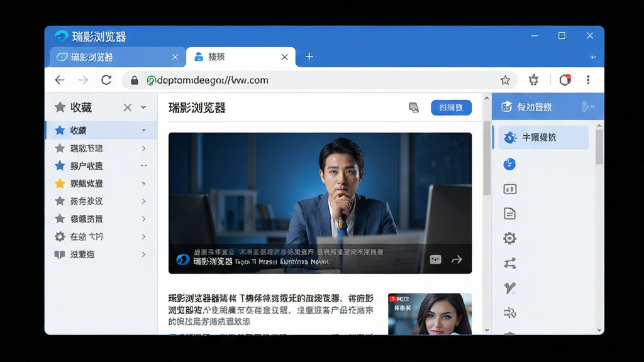Click the Y-shaped icon in right panel
The height and width of the screenshot is (362, 644).
pyautogui.click(x=509, y=288)
